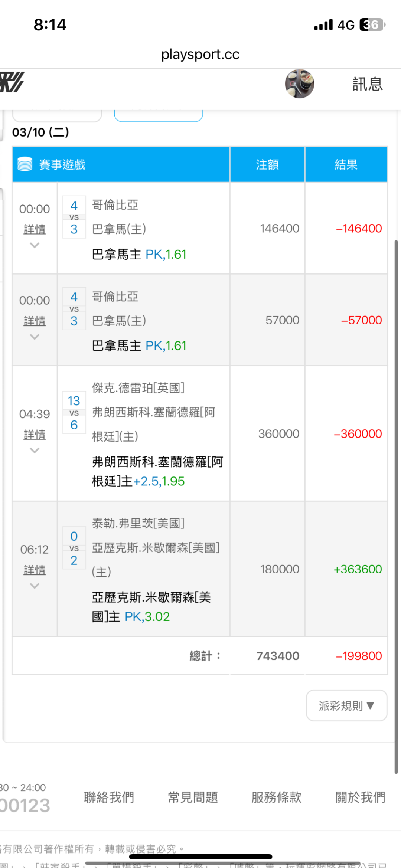
Task: Expand chevron under 57000 bet row 詳情
Action: click(35, 337)
